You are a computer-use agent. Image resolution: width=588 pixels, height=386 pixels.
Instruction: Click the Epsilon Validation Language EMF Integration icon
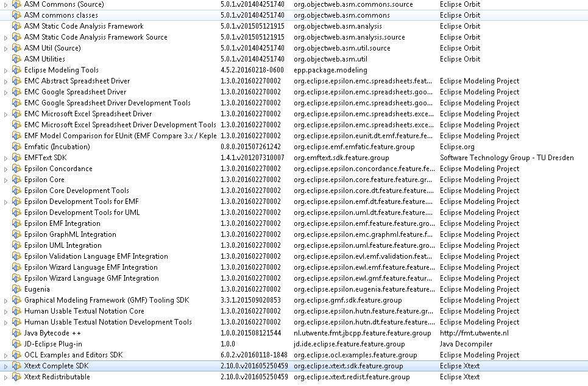pyautogui.click(x=16, y=256)
